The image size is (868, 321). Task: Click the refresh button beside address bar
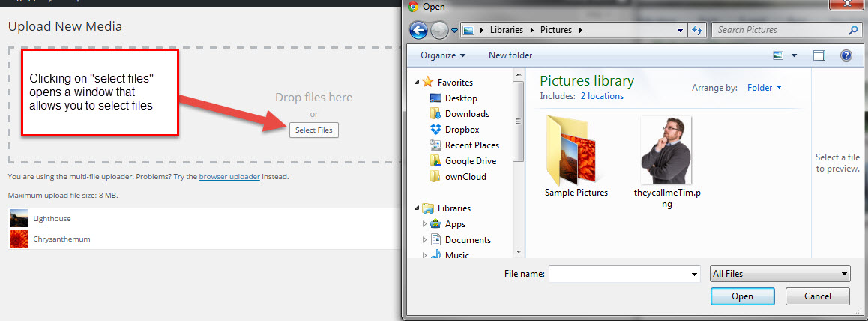point(697,30)
